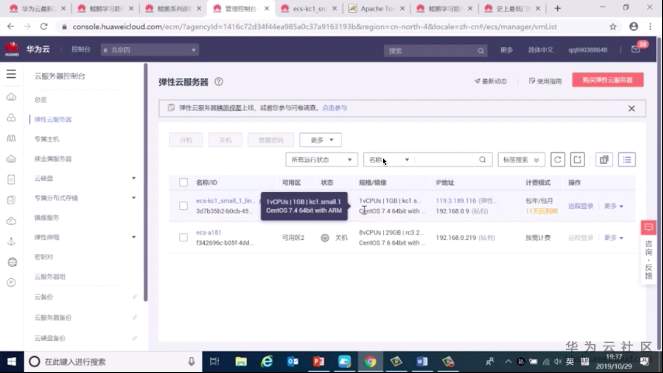
Task: Open the messages mail icon in the header
Action: 636,49
